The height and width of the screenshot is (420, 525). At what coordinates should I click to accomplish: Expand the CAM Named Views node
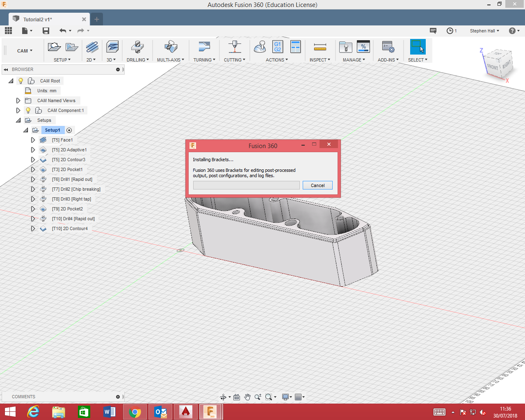coord(18,100)
